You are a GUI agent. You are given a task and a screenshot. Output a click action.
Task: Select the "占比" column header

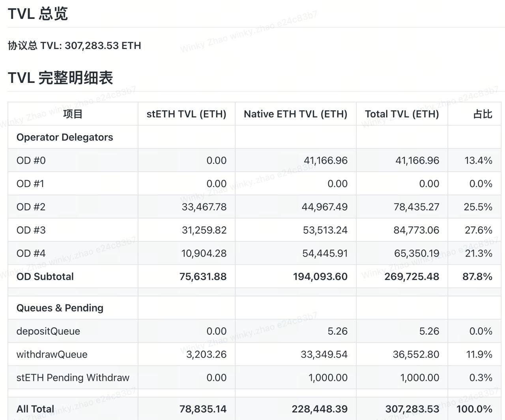483,114
